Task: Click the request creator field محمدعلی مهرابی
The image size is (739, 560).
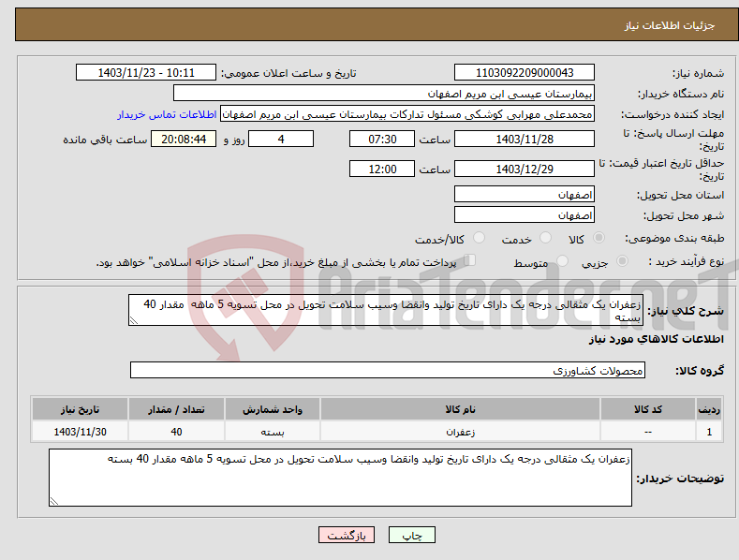Action: [x=407, y=114]
